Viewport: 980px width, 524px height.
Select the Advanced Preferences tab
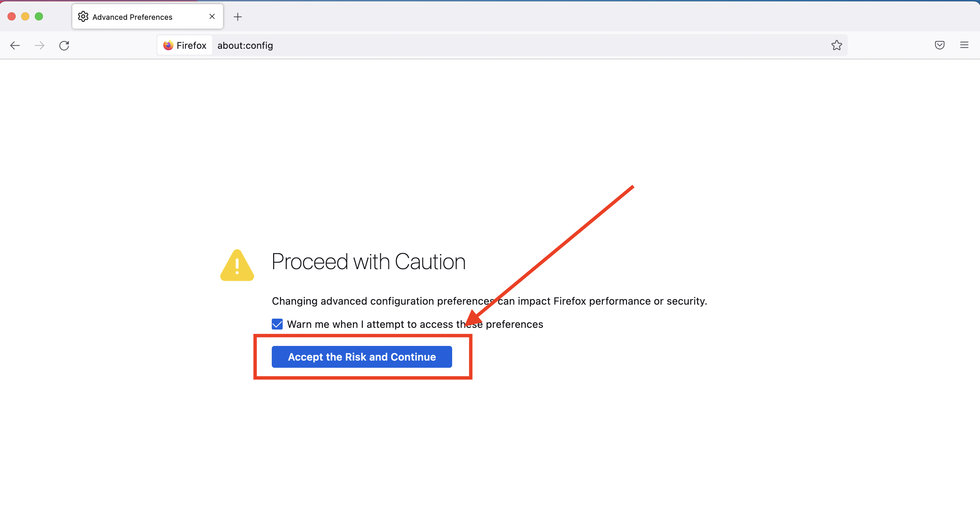[x=137, y=17]
